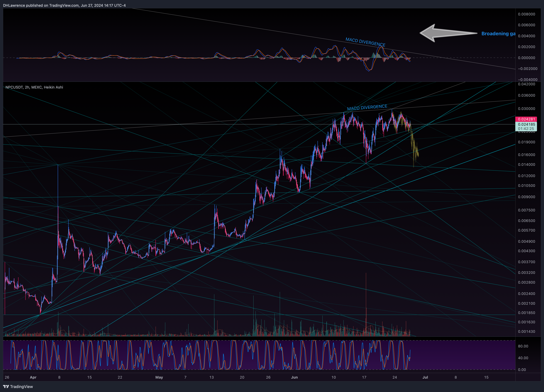Click the 0.000000 MACD zero level value
This screenshot has height=392, width=544.
click(526, 58)
